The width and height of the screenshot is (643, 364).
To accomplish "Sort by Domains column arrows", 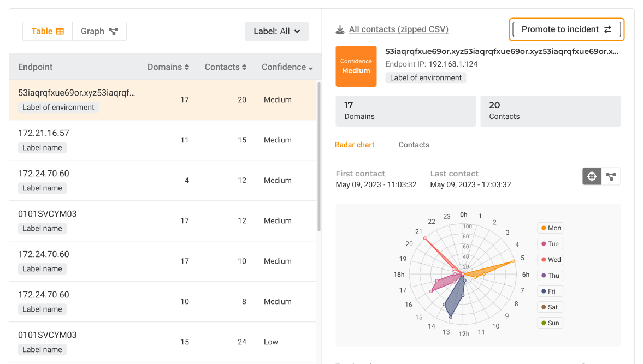I will click(x=187, y=67).
